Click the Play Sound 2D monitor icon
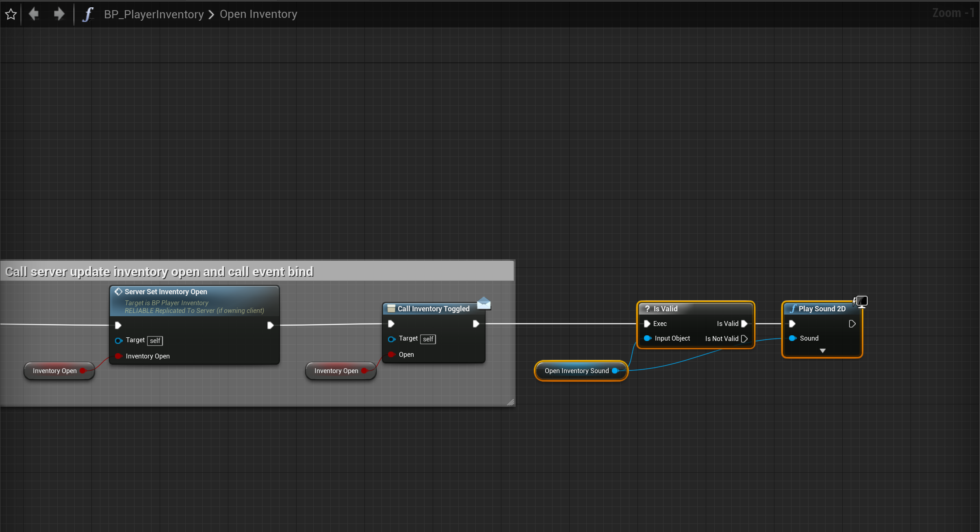 (x=861, y=302)
